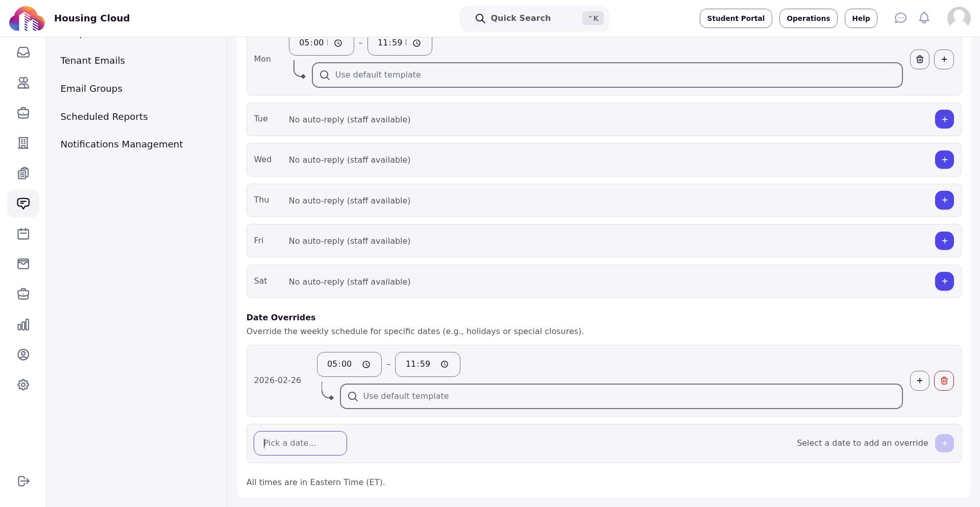Open the user avatar in header
Viewport: 980px width, 507px height.
[x=959, y=18]
